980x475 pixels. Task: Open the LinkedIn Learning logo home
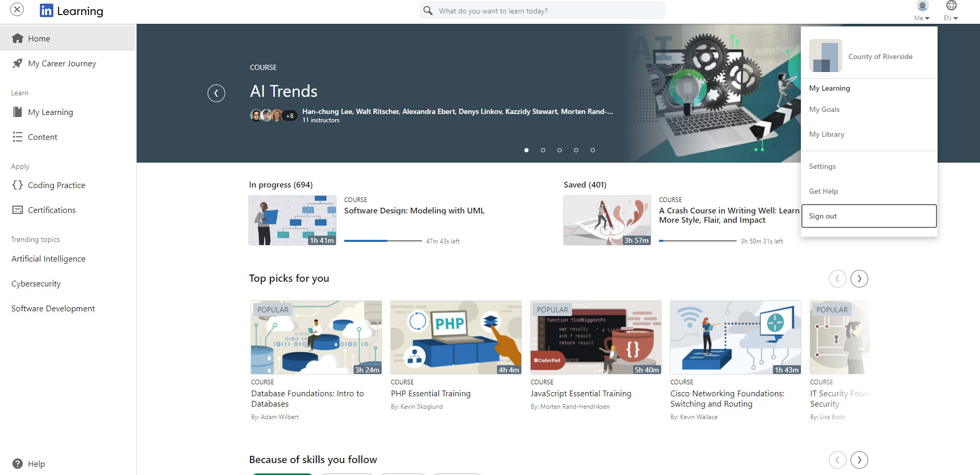click(x=71, y=11)
